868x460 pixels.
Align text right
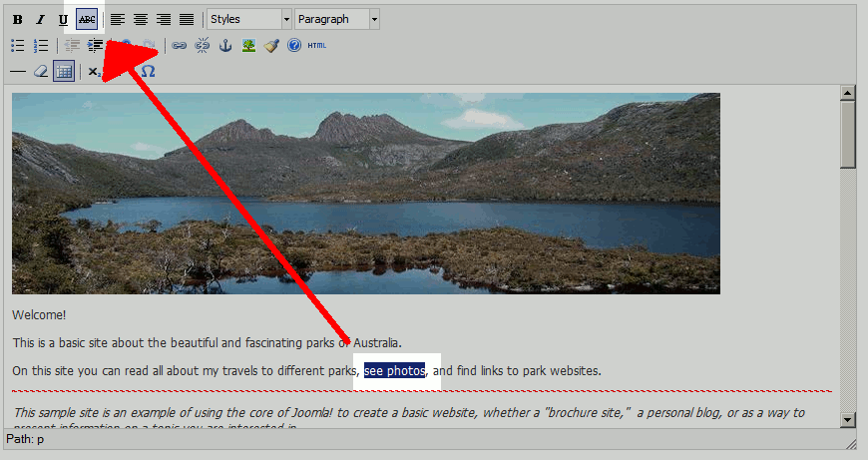click(164, 19)
